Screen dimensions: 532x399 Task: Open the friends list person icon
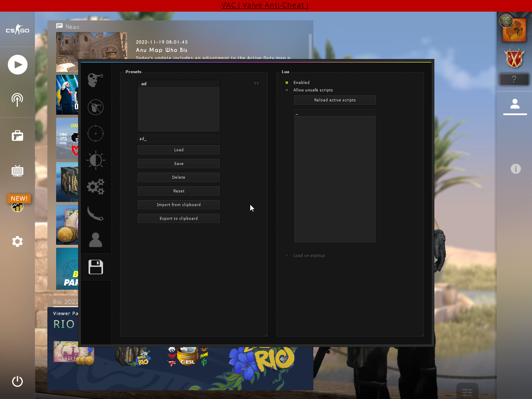[515, 104]
